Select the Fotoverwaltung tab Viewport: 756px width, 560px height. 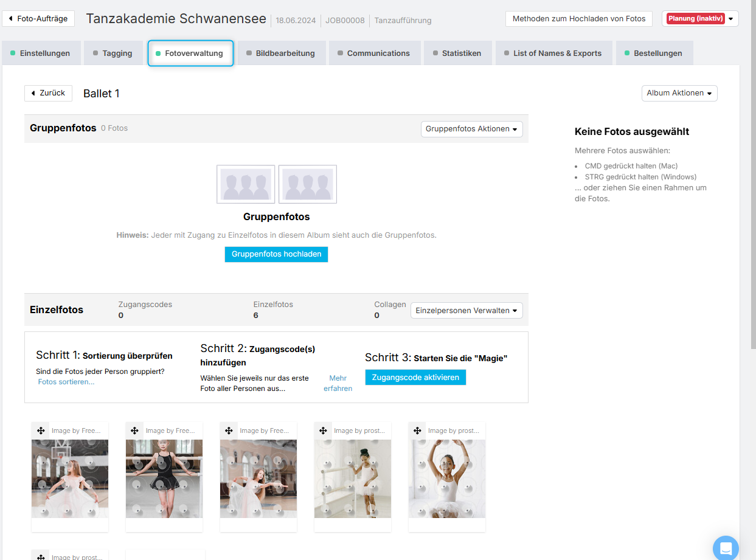(x=190, y=53)
